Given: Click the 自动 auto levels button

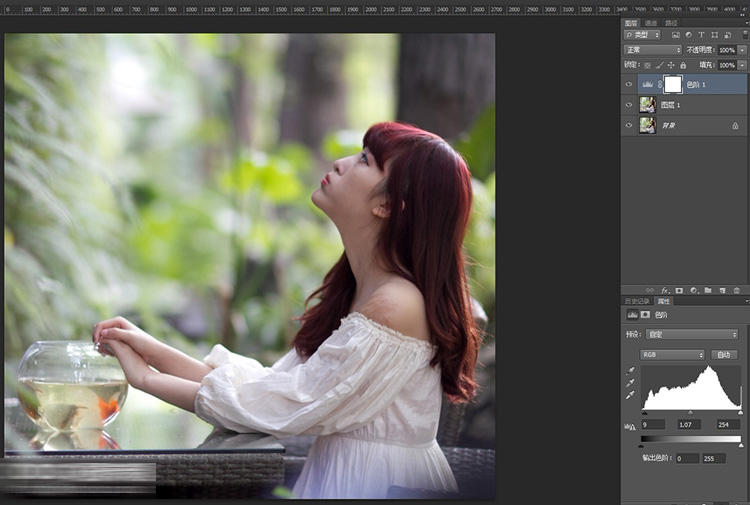Looking at the screenshot, I should coord(724,354).
